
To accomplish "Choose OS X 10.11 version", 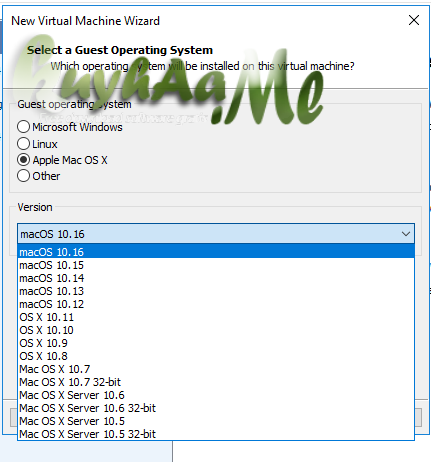I will click(216, 317).
